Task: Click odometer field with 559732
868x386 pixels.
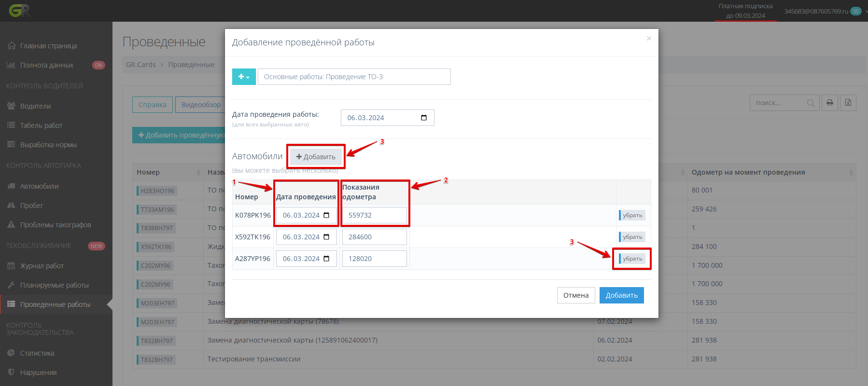Action: click(x=375, y=215)
